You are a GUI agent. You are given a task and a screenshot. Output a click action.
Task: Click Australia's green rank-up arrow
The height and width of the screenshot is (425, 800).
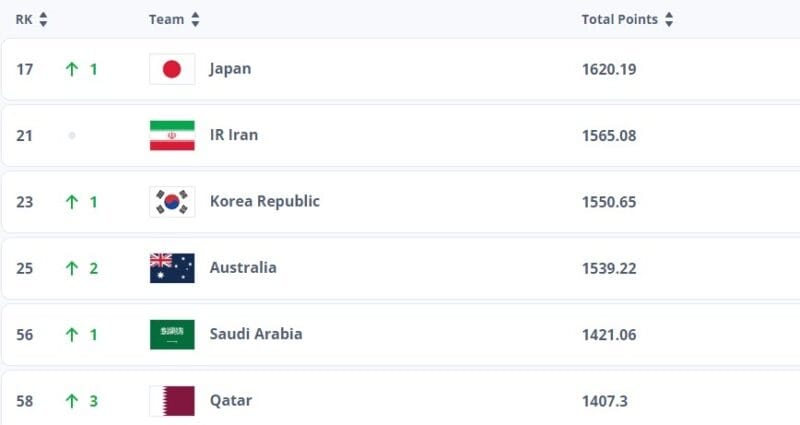coord(72,268)
